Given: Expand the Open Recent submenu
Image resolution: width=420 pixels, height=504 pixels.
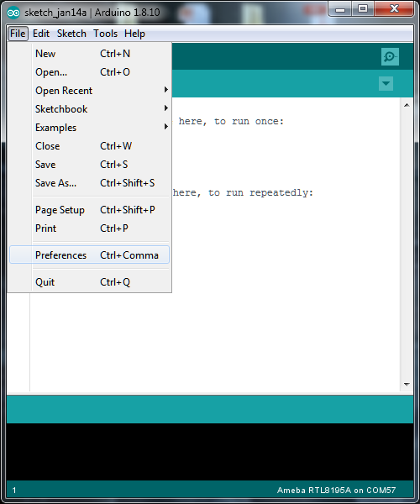Looking at the screenshot, I should pyautogui.click(x=89, y=91).
